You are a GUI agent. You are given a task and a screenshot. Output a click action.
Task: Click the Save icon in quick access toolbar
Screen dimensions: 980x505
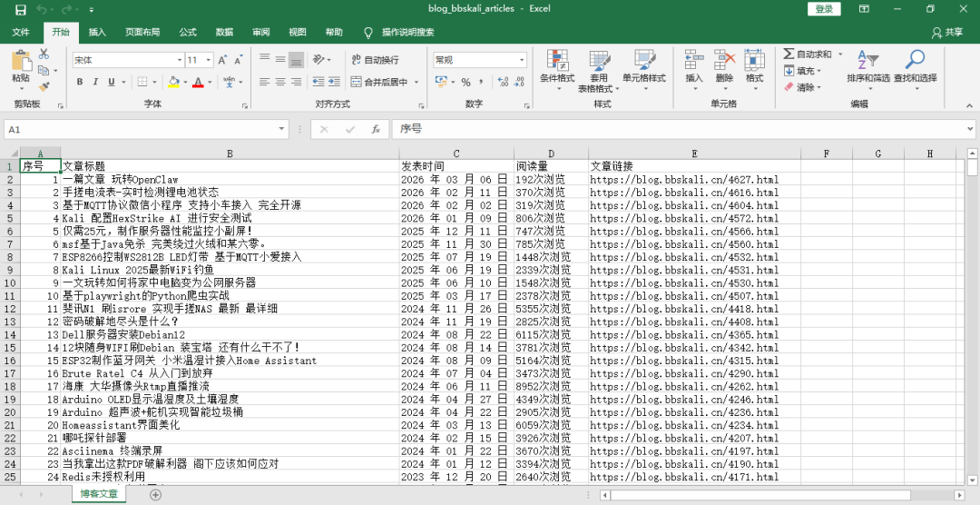(21, 9)
